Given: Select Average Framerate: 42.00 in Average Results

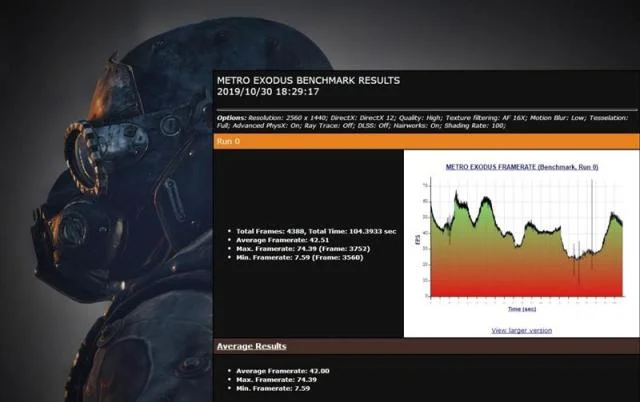Looking at the screenshot, I should [x=282, y=371].
